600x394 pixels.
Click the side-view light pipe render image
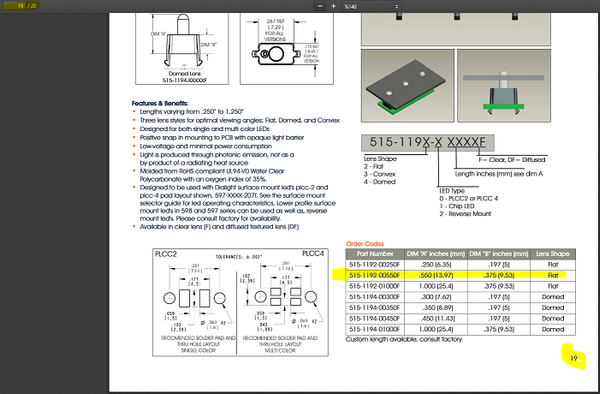504,86
